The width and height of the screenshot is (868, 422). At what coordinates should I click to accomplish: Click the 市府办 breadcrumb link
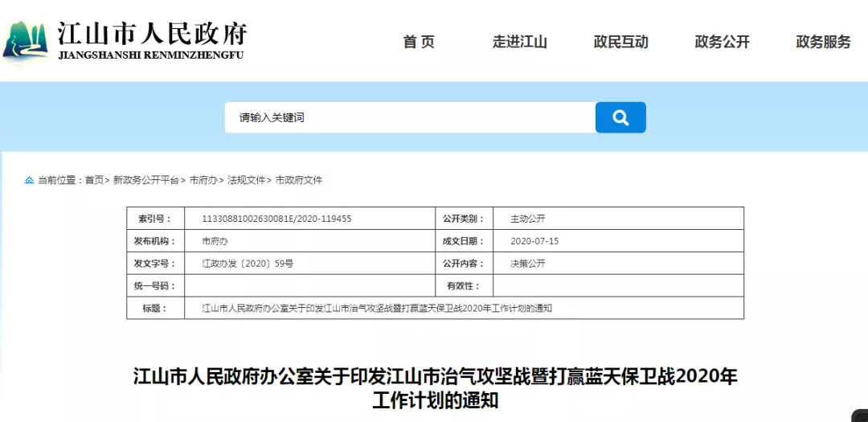pos(203,181)
